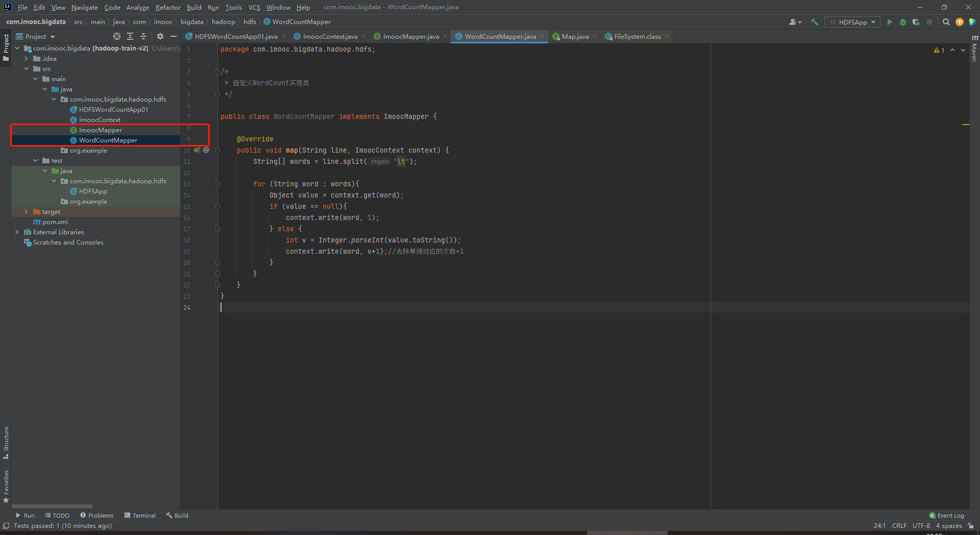Build the project using the hammer icon
The width and height of the screenshot is (980, 535).
(814, 22)
